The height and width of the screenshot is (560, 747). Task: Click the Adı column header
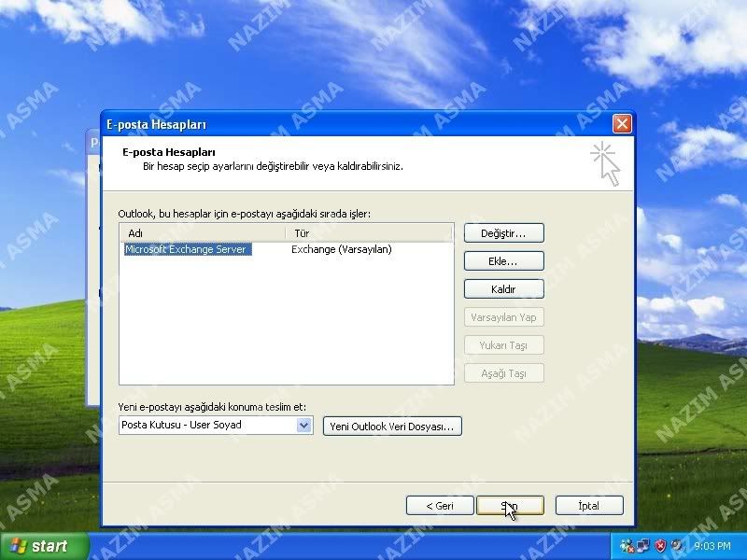tap(203, 233)
